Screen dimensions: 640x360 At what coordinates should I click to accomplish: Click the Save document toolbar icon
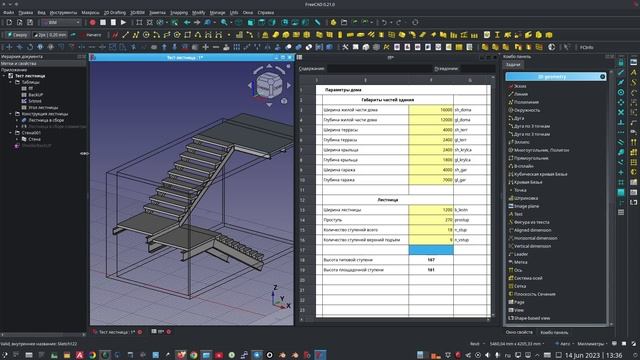tap(30, 22)
